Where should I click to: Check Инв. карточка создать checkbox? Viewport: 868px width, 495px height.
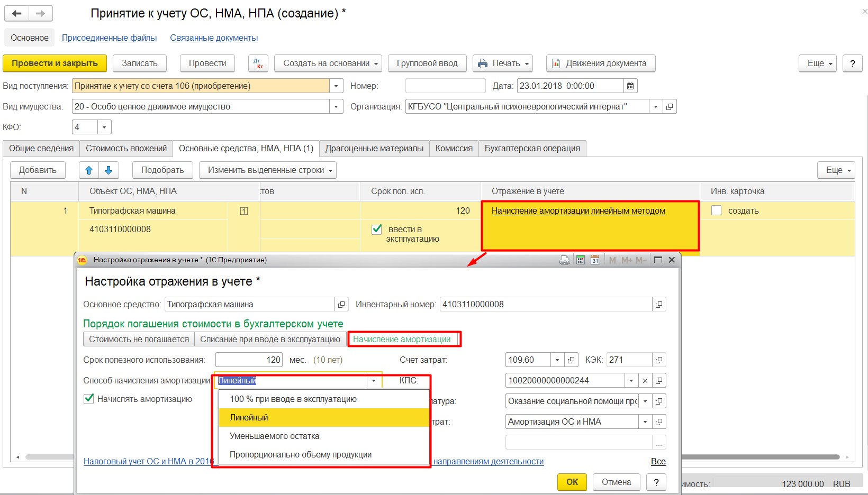coord(717,210)
